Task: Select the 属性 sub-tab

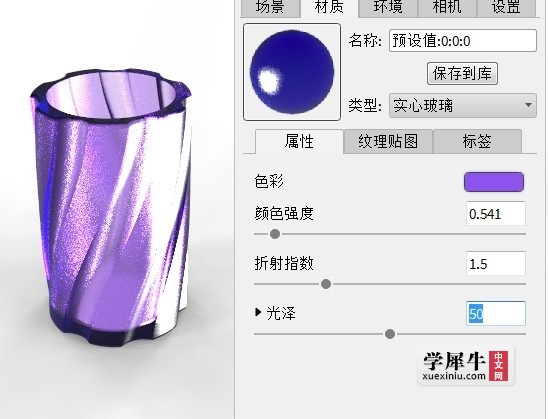Action: [299, 141]
